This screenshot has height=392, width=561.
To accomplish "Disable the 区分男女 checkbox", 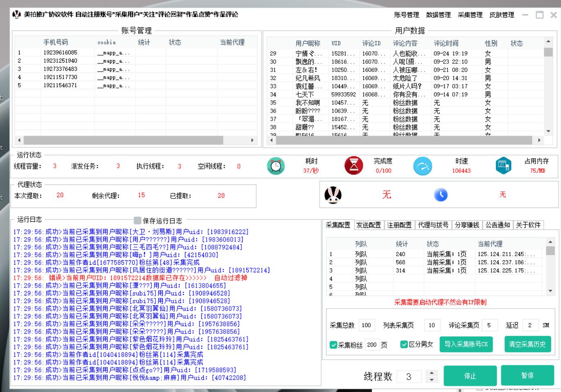I will click(x=404, y=345).
